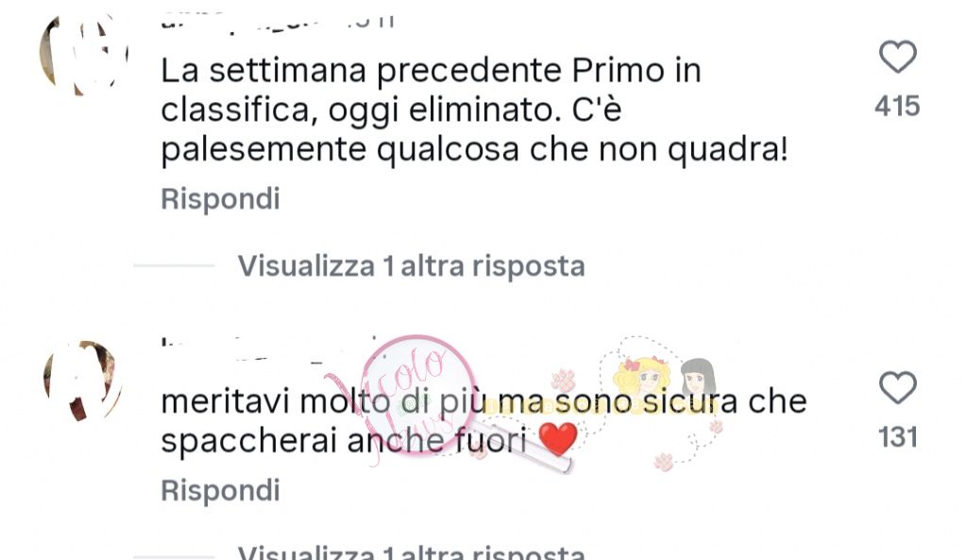Click the pink magnifying glass watermark logo

419,395
